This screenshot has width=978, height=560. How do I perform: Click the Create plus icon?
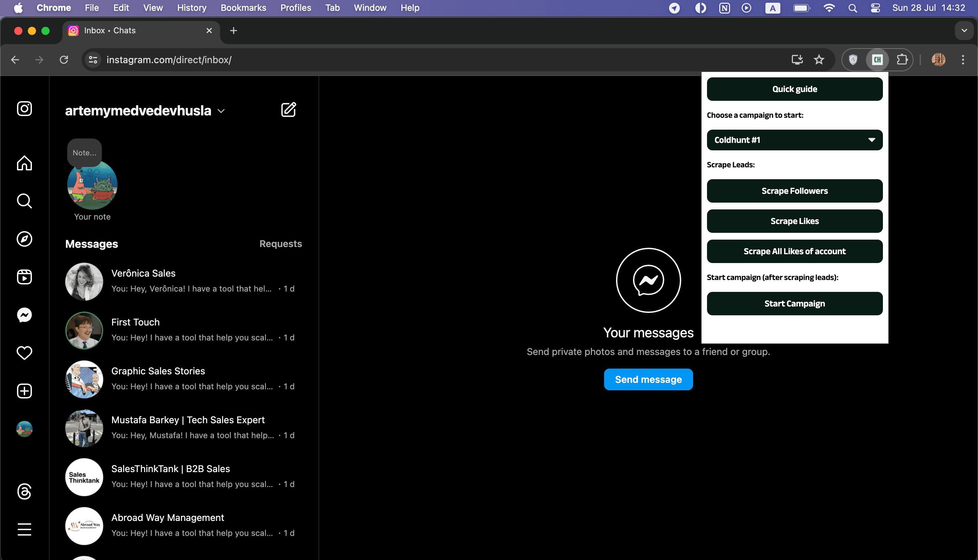(x=24, y=391)
